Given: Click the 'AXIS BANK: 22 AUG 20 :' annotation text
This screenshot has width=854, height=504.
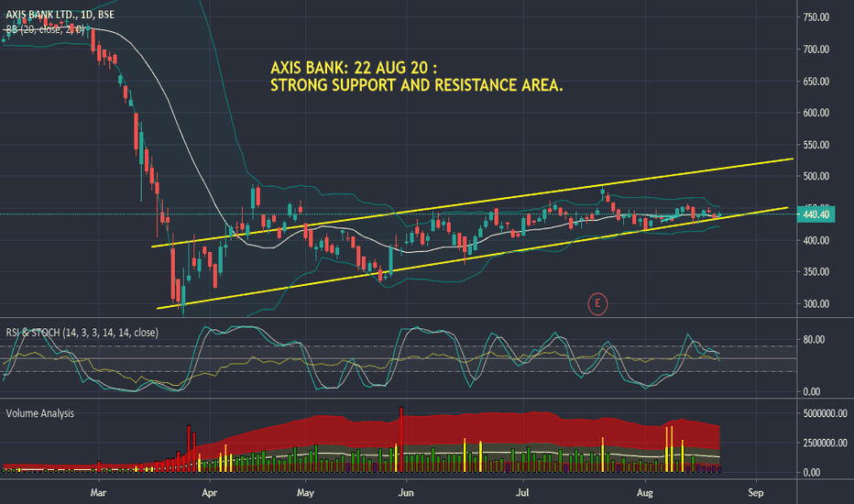Looking at the screenshot, I should 354,68.
